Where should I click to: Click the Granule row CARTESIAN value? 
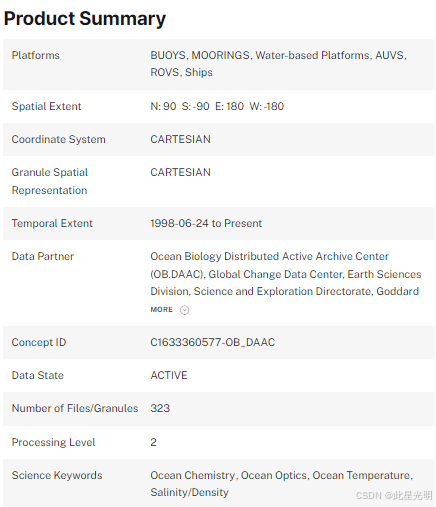[180, 172]
